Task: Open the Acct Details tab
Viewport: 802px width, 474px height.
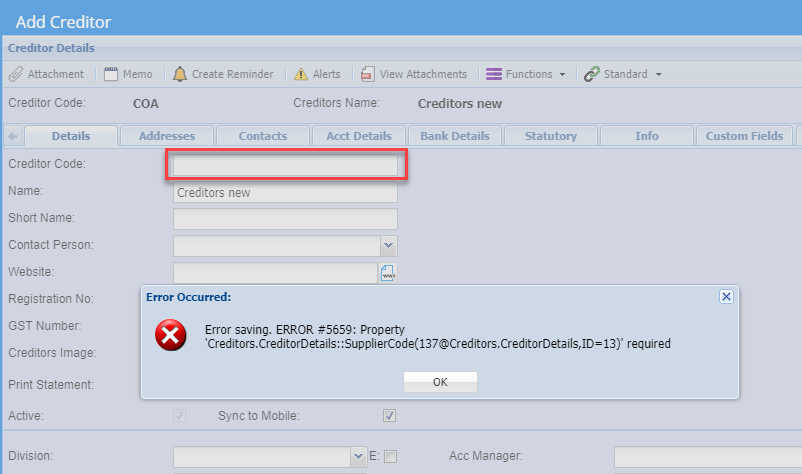Action: pos(359,136)
